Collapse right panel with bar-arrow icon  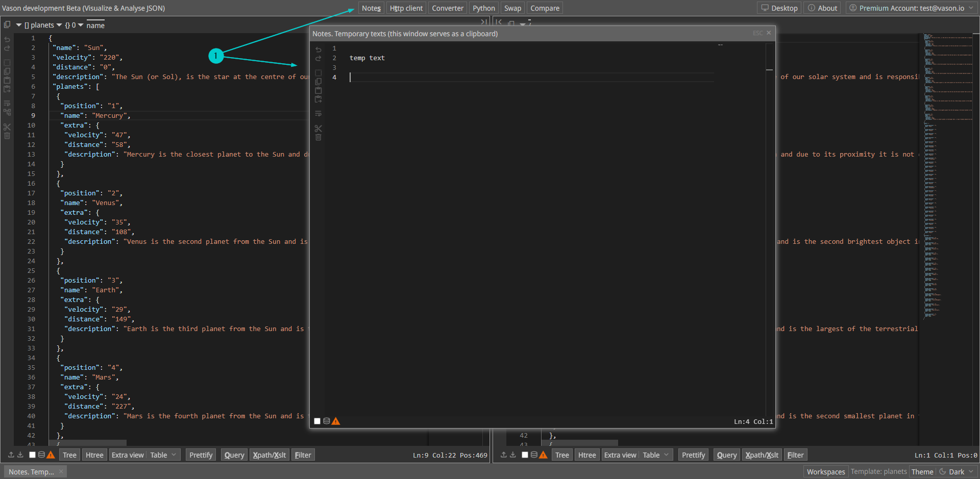point(499,22)
